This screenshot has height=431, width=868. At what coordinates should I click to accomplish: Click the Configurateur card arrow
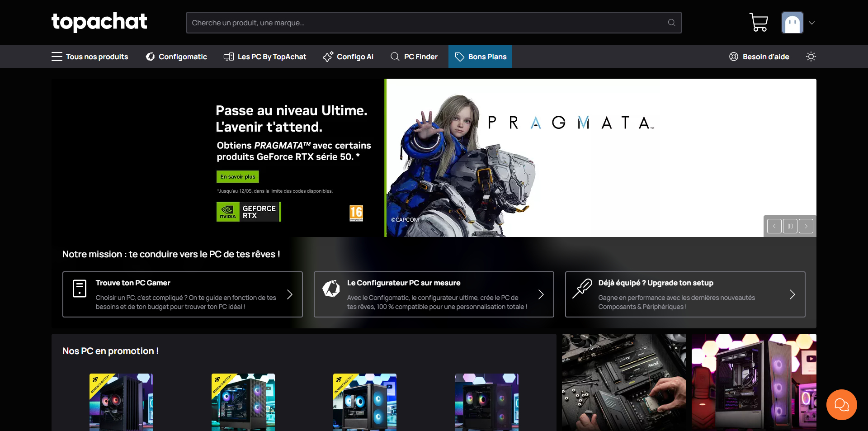pos(541,294)
